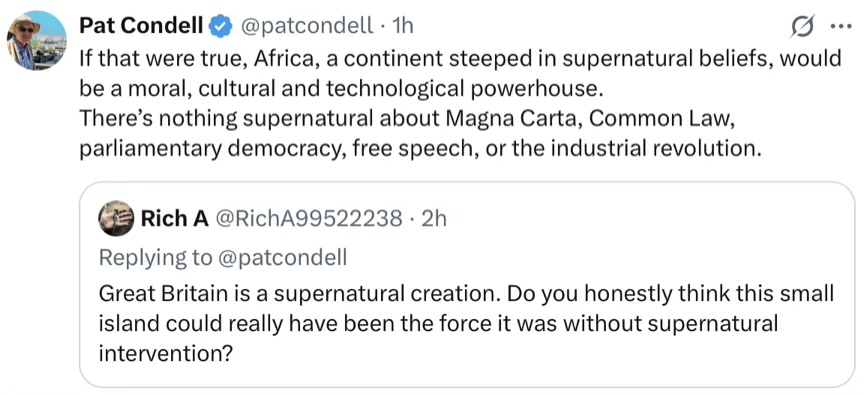The width and height of the screenshot is (864, 395).
Task: Select the line 'parliamentary democracy, free speech'
Action: tap(420, 149)
